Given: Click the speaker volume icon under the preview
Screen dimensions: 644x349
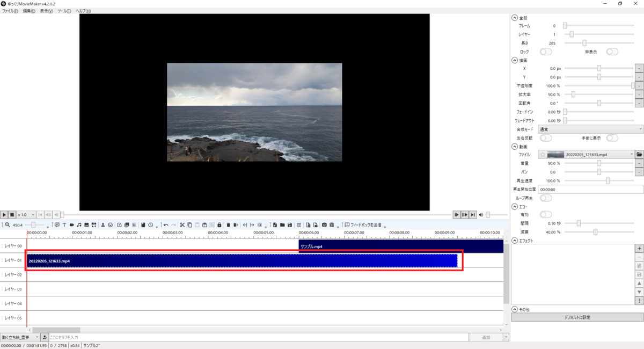Looking at the screenshot, I should (x=481, y=215).
